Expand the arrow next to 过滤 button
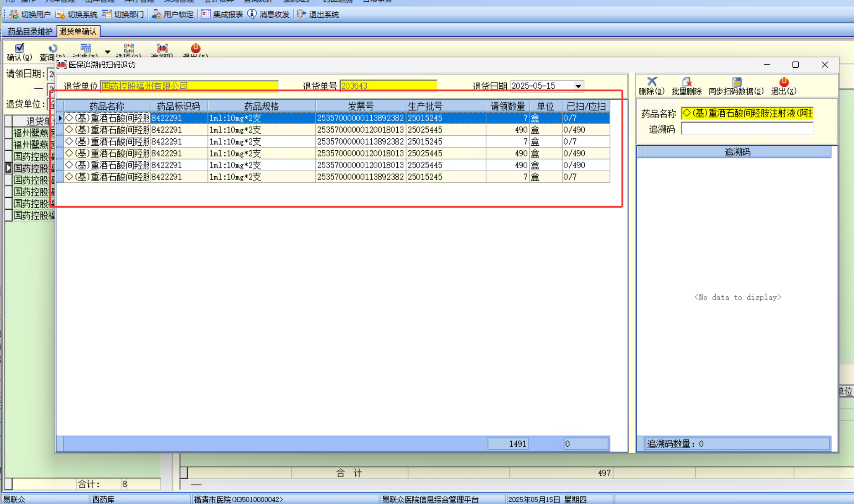The image size is (854, 504). [x=107, y=52]
